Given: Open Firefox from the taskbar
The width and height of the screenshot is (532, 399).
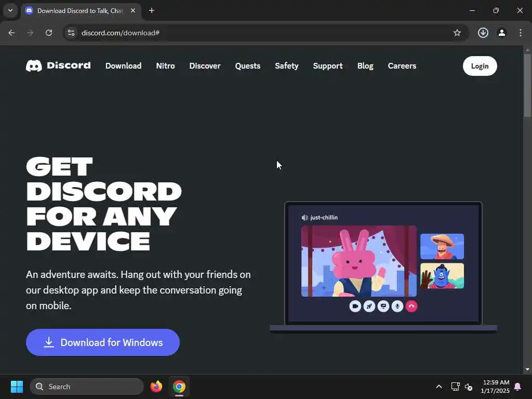Looking at the screenshot, I should click(x=156, y=387).
